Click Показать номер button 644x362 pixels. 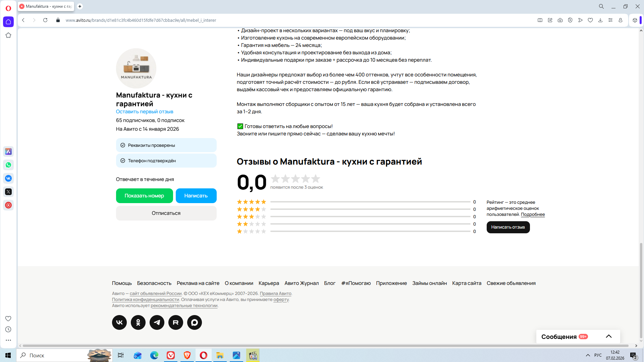[x=144, y=196]
